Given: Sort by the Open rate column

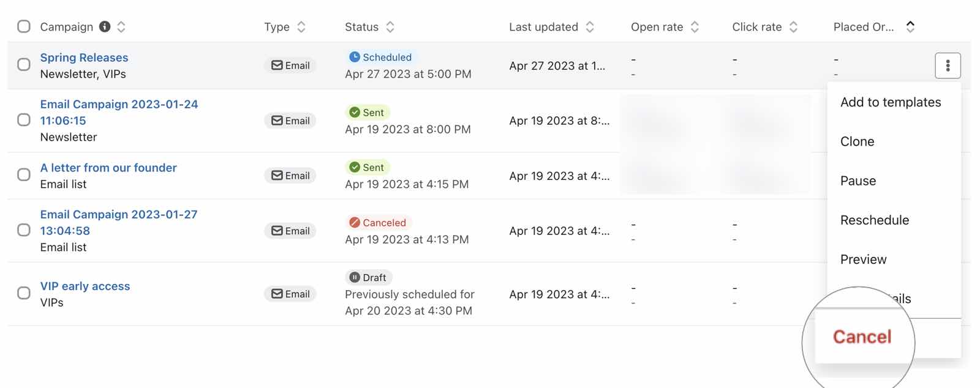Looking at the screenshot, I should pos(695,27).
